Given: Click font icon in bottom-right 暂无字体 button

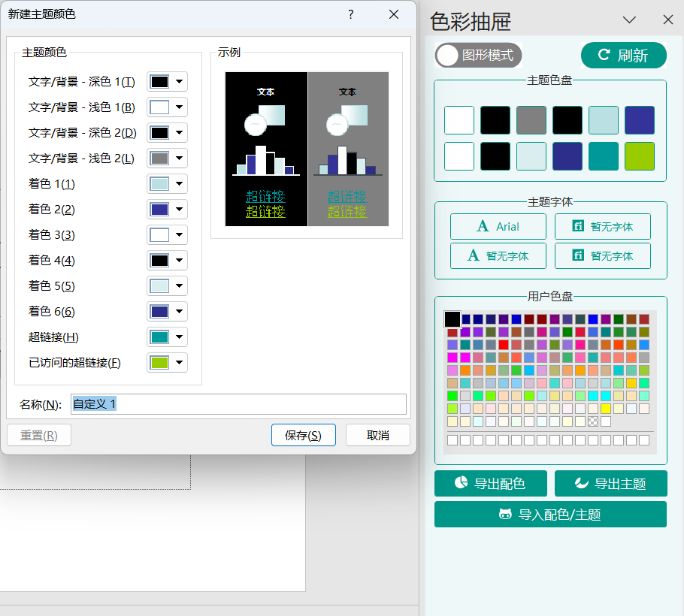Looking at the screenshot, I should [578, 255].
